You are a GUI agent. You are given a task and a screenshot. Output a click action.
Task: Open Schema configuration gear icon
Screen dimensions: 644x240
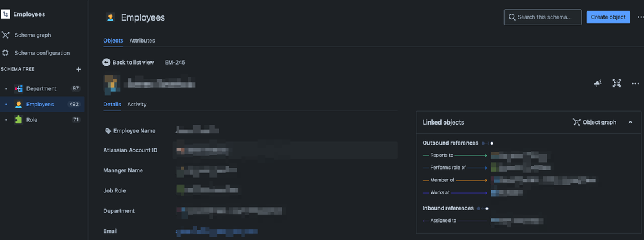click(5, 53)
